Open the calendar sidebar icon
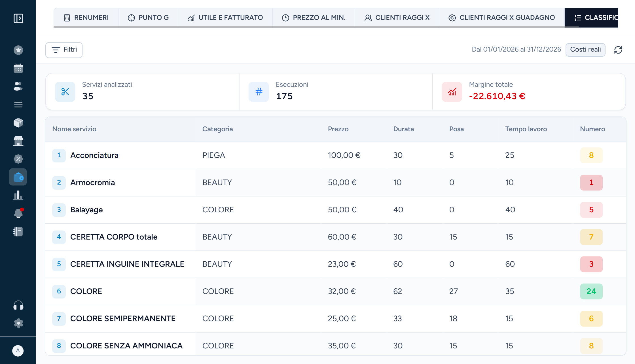 coord(18,68)
